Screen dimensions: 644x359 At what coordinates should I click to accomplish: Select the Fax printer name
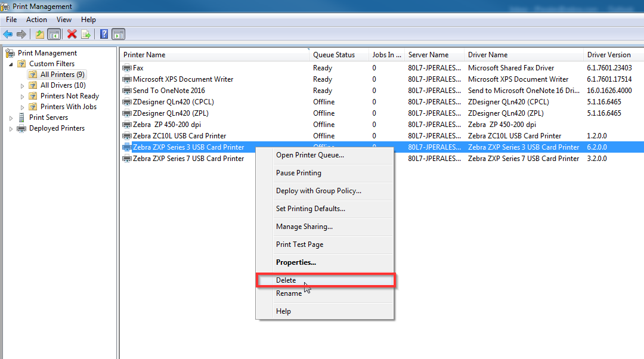[x=138, y=68]
